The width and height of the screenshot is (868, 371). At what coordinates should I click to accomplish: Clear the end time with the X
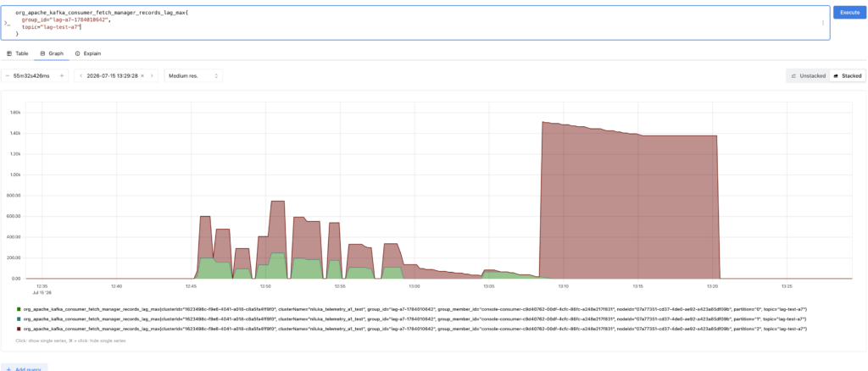142,75
